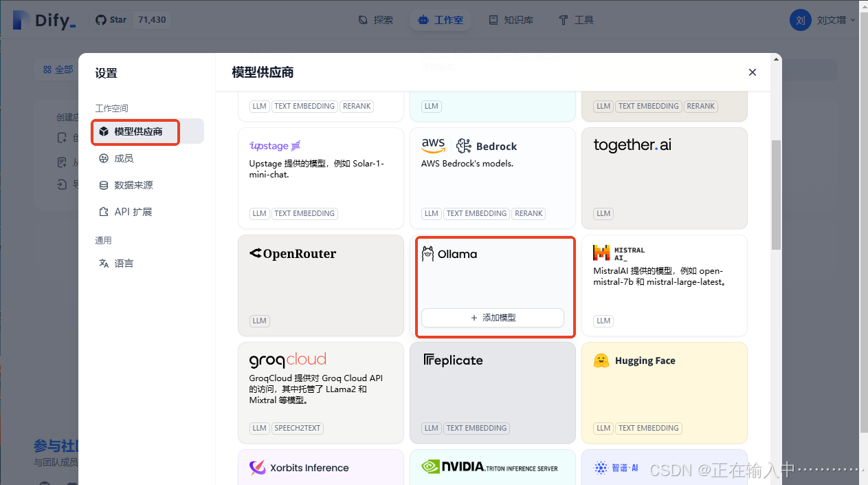Click the Dify logo
The width and height of the screenshot is (868, 485).
[44, 20]
